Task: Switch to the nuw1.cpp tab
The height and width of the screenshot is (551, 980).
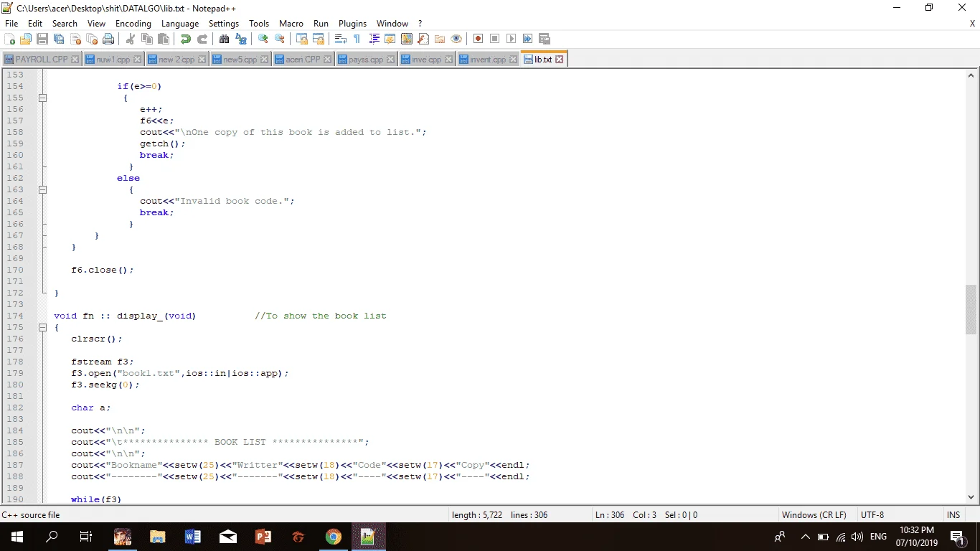Action: [x=113, y=60]
